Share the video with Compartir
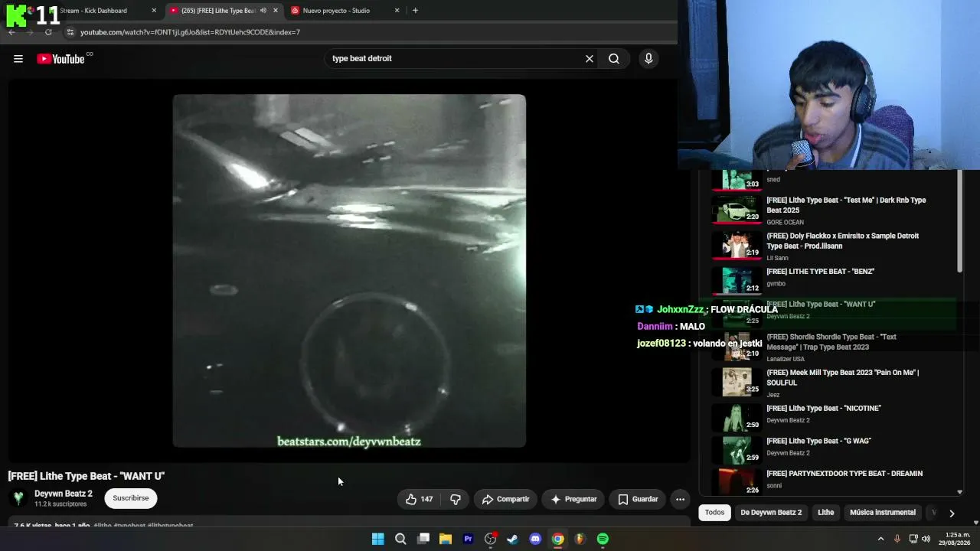The image size is (980, 551). pos(506,499)
